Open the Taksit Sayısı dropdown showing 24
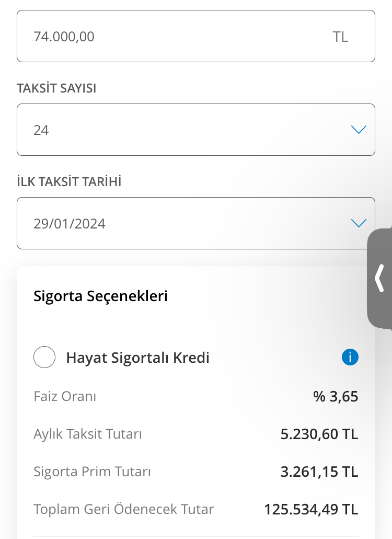Viewport: 392px width, 539px height. coord(196,130)
